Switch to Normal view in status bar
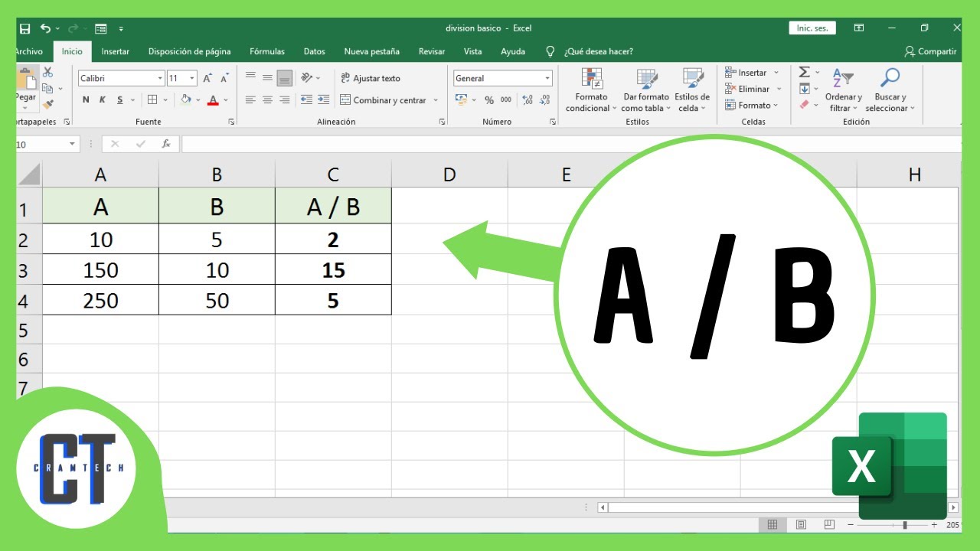The image size is (980, 551). coord(773,525)
